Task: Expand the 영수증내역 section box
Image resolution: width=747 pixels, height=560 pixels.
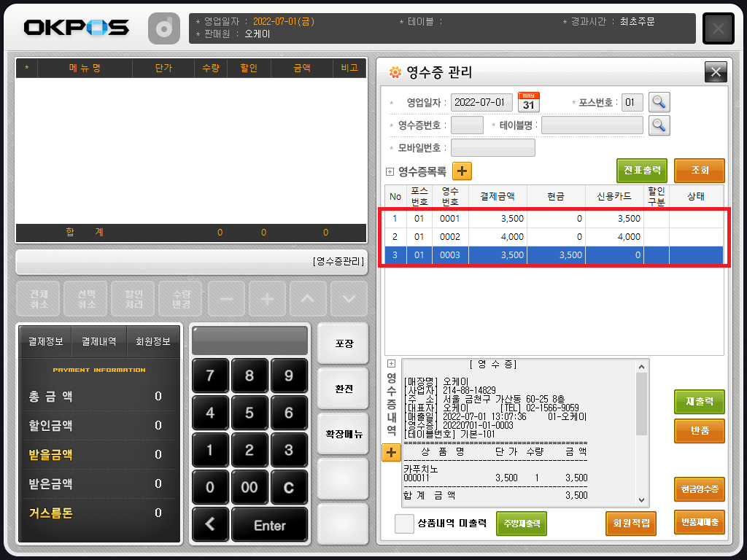Action: [391, 363]
